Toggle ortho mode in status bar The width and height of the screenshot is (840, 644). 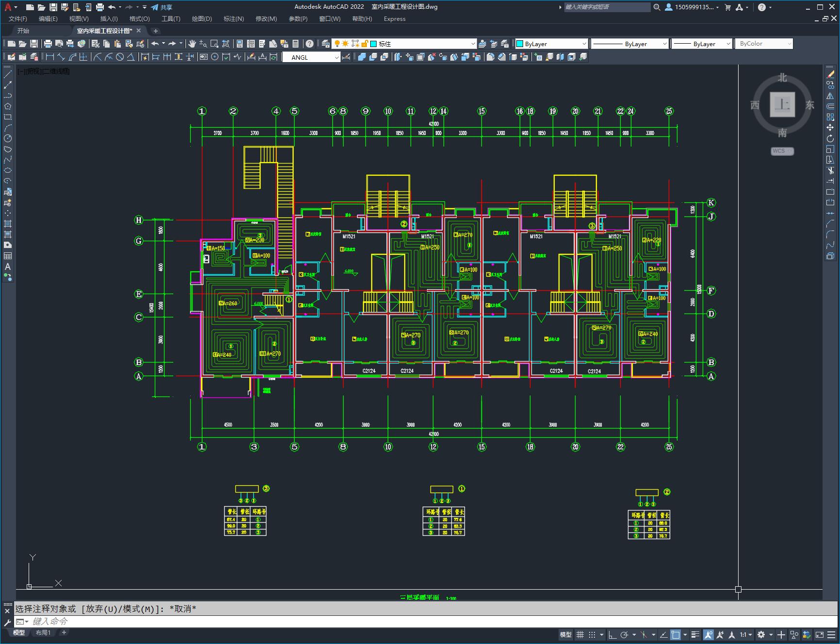(612, 634)
